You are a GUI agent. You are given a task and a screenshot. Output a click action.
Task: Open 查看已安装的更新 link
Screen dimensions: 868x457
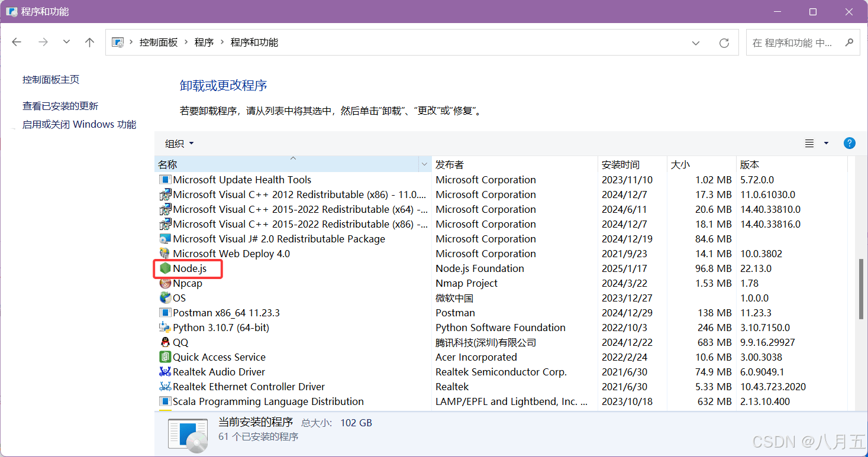(60, 106)
